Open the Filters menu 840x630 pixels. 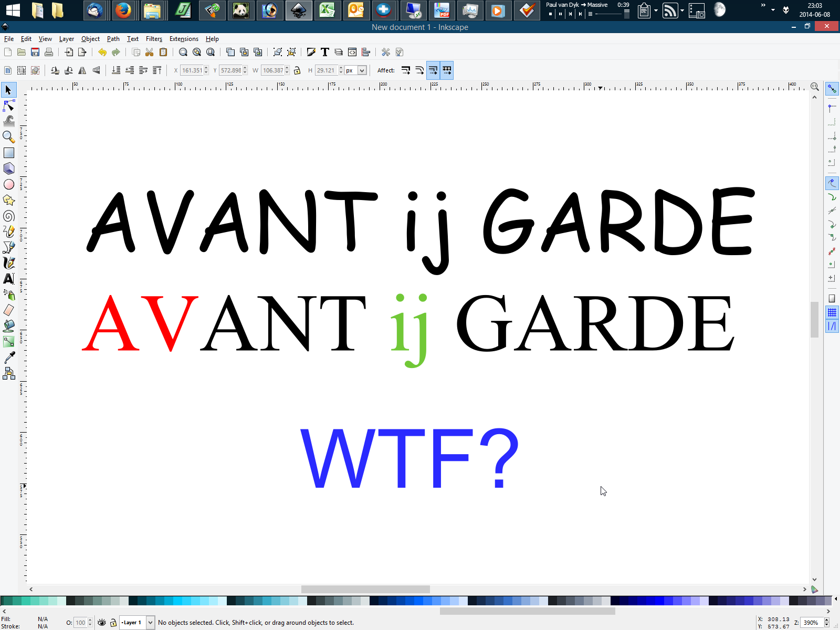point(154,39)
